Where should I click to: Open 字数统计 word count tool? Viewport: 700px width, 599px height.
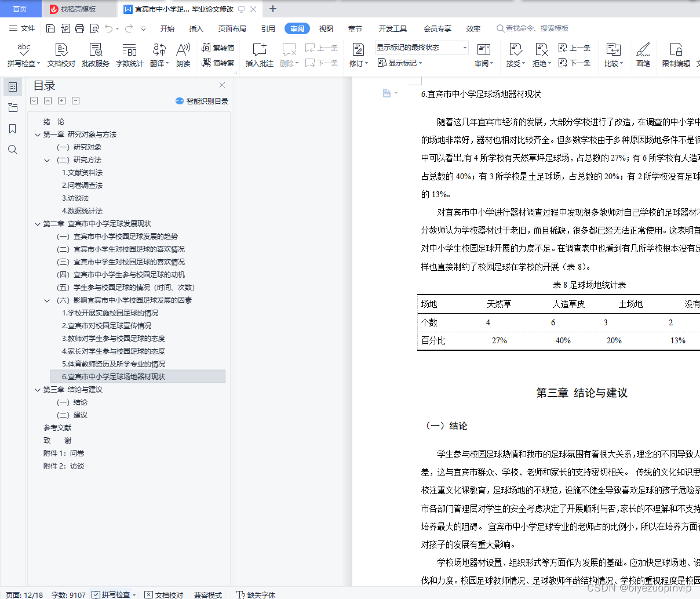pyautogui.click(x=130, y=55)
